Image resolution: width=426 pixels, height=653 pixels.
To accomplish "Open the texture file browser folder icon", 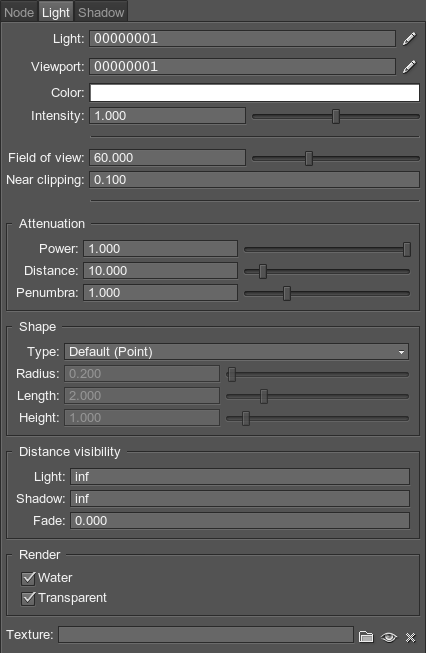I will point(366,637).
